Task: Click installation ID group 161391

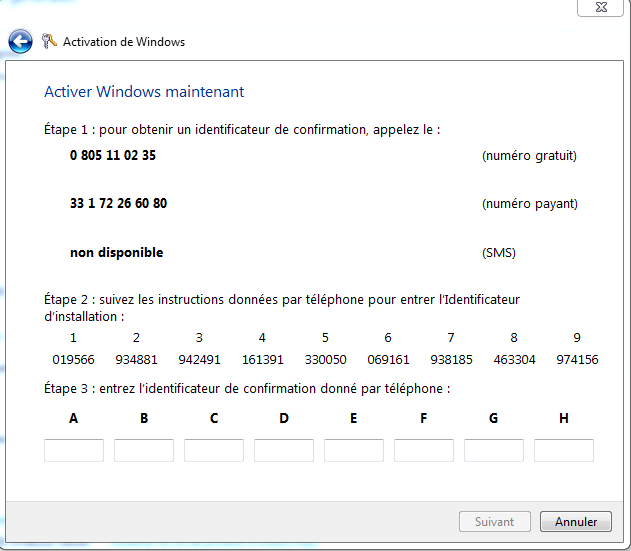Action: [x=262, y=359]
